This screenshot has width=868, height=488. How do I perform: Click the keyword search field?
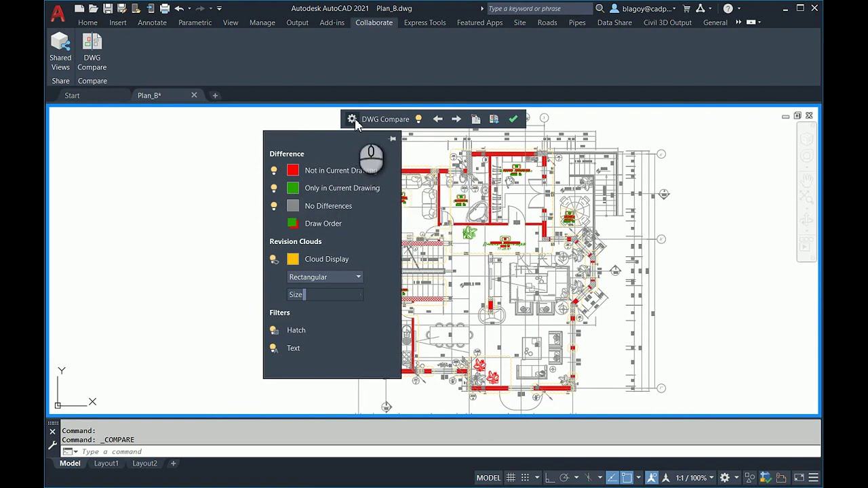539,9
